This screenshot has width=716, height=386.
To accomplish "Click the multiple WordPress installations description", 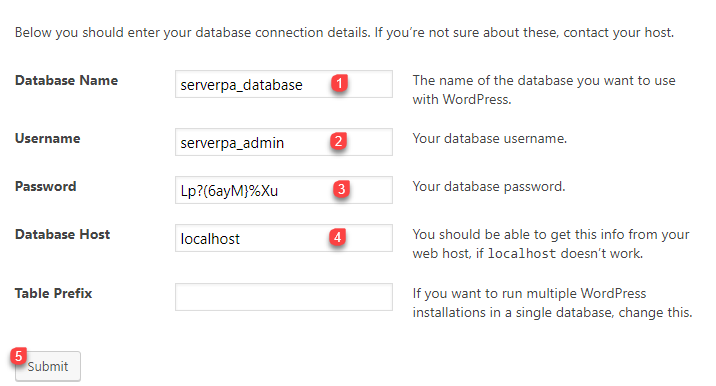I will (x=553, y=303).
